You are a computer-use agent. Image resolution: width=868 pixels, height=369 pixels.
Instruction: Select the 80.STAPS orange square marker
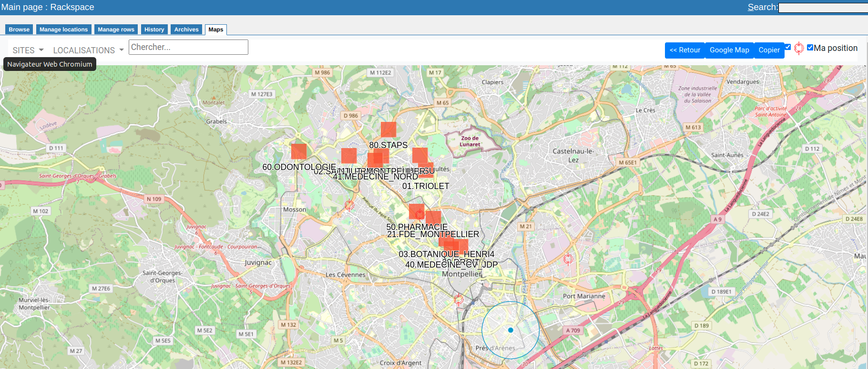[x=388, y=130]
